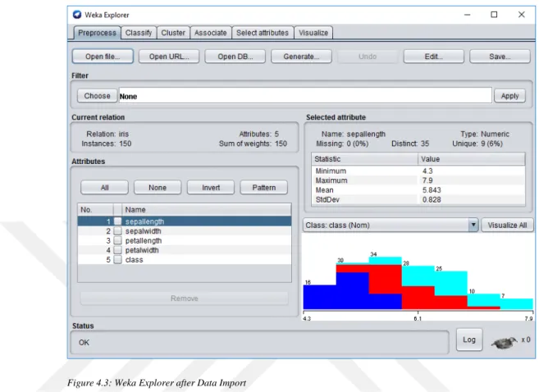Viewport: 539px width, 392px height.
Task: Select the petallength attribute row
Action: [185, 240]
